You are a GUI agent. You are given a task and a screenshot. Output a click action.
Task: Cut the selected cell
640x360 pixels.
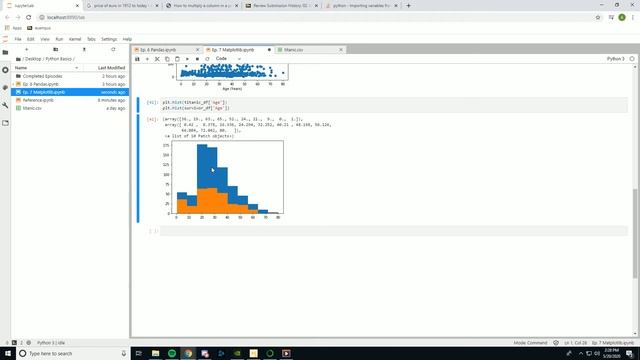157,59
